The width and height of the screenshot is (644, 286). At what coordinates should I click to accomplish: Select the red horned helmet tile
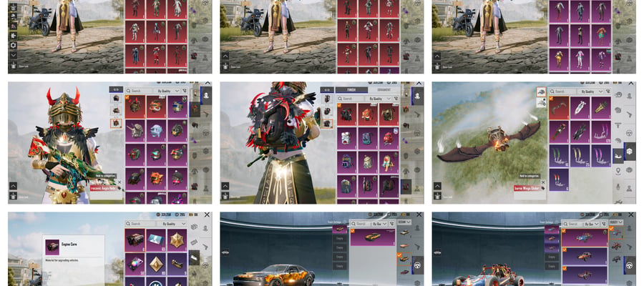[x=135, y=107]
